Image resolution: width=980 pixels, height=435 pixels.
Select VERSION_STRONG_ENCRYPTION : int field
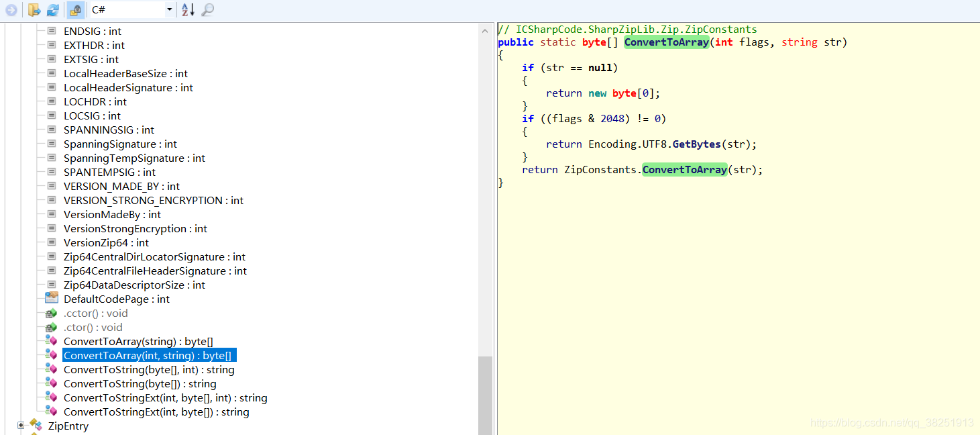tap(154, 200)
